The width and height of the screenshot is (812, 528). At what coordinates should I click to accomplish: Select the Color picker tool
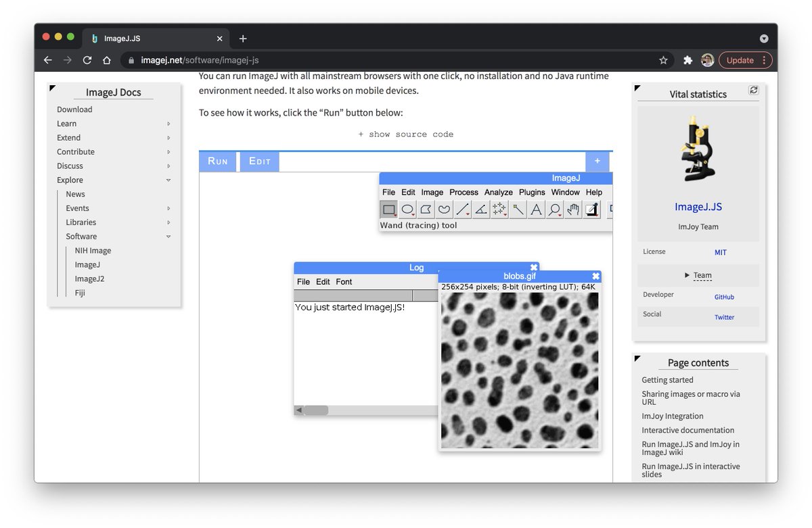(x=592, y=210)
